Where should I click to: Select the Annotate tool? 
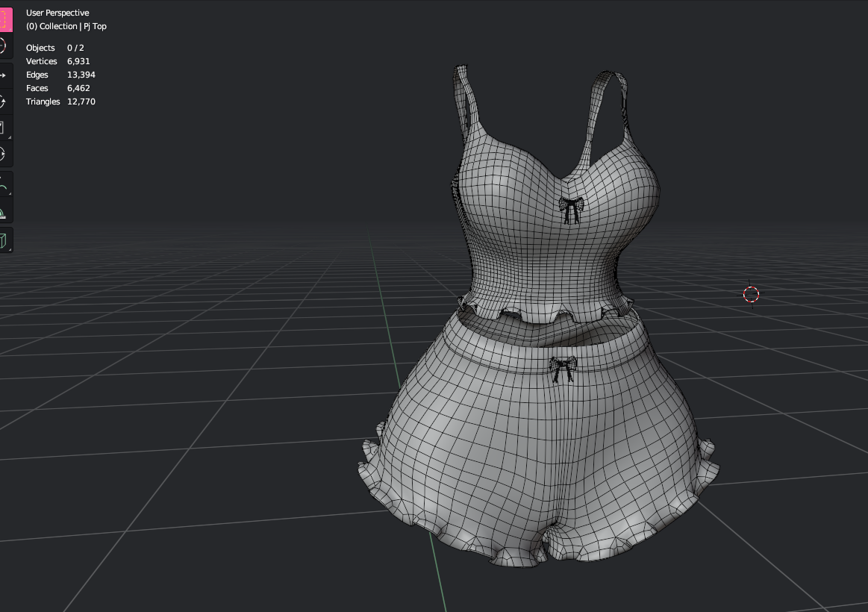[x=4, y=185]
